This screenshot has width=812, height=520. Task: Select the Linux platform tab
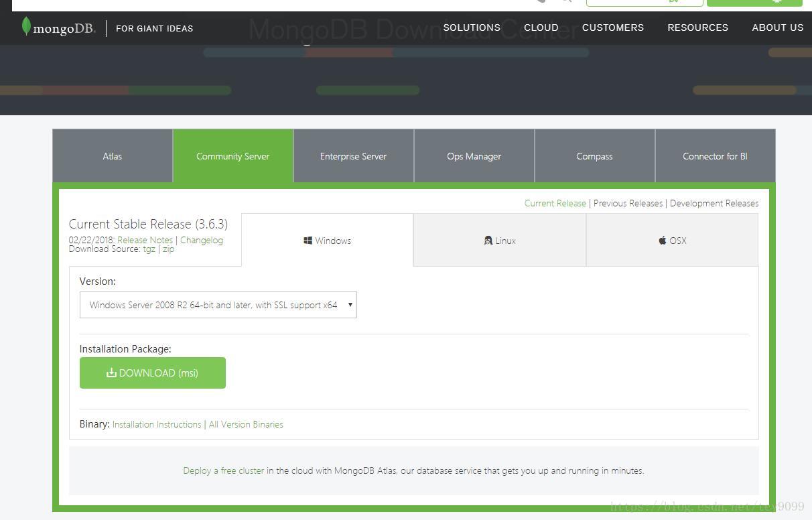(x=500, y=241)
